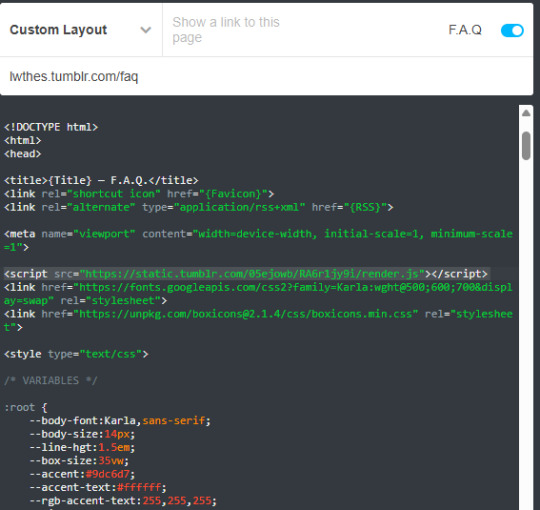The width and height of the screenshot is (540, 510).
Task: Click the --box-size:35vw line
Action: 79,461
